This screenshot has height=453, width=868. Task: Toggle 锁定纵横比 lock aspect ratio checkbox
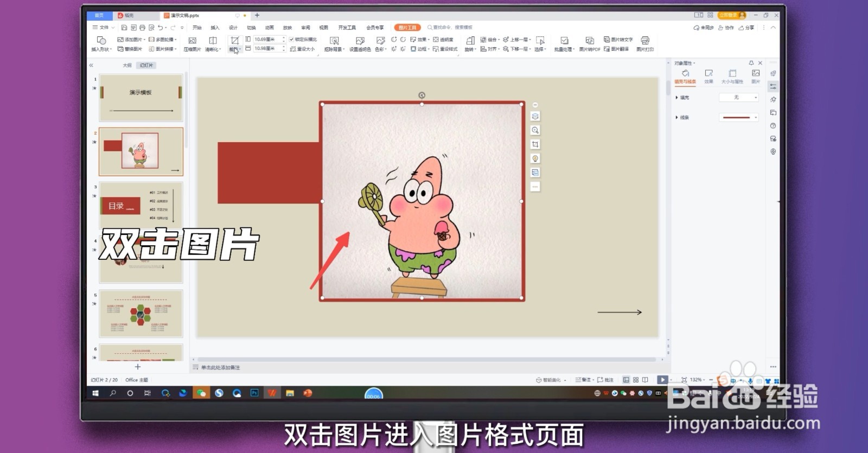291,40
